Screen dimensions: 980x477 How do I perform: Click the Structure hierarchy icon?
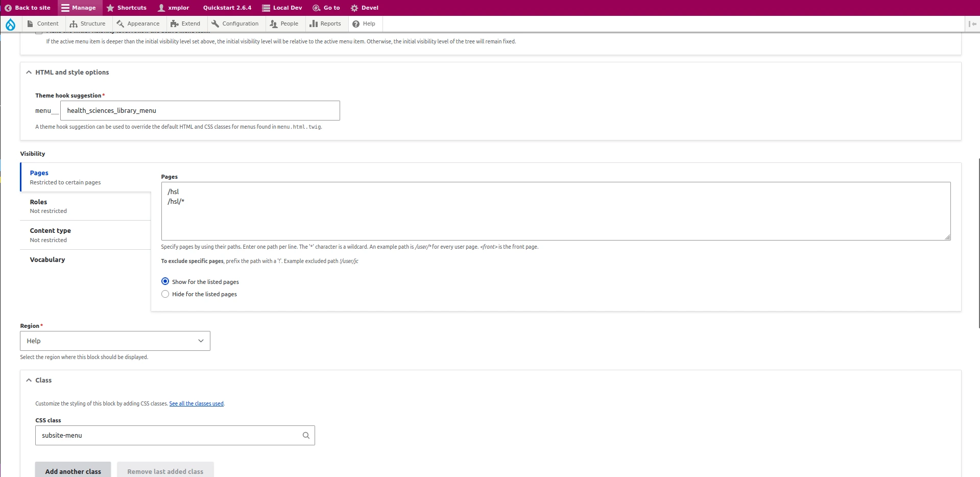pyautogui.click(x=74, y=23)
